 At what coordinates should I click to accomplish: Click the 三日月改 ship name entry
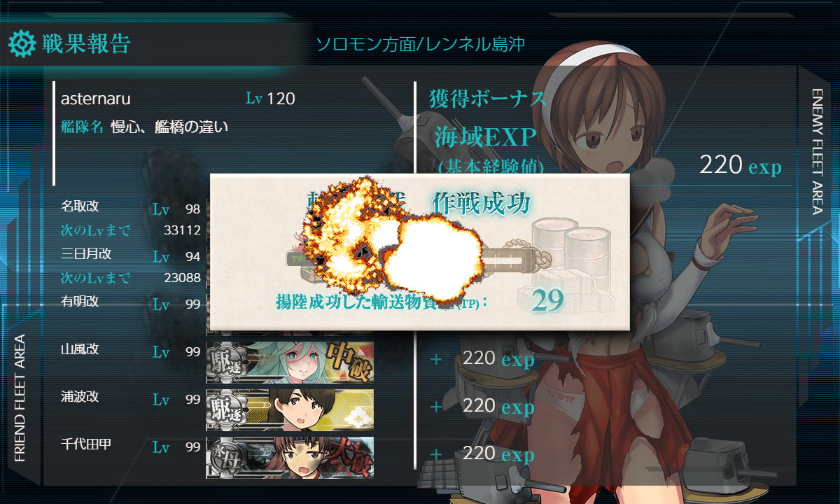[86, 254]
